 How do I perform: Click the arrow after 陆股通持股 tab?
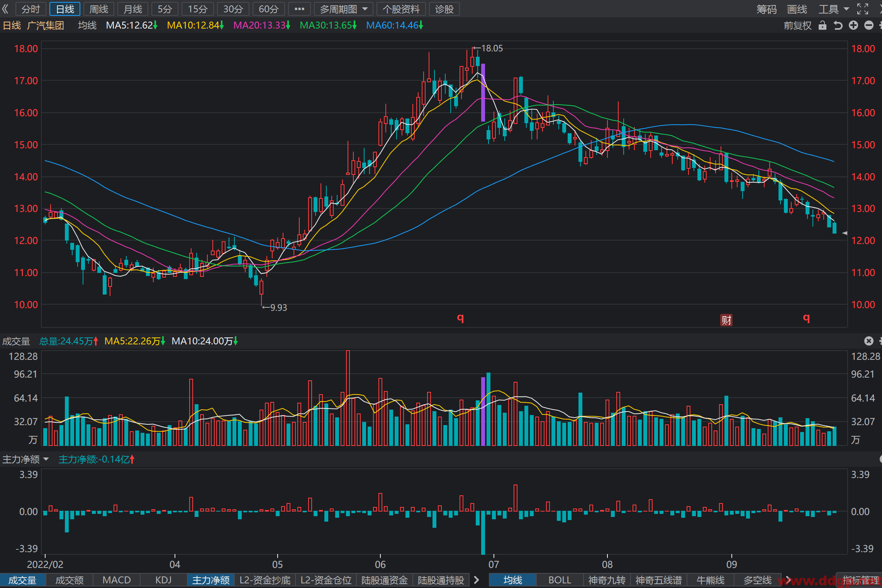[477, 580]
